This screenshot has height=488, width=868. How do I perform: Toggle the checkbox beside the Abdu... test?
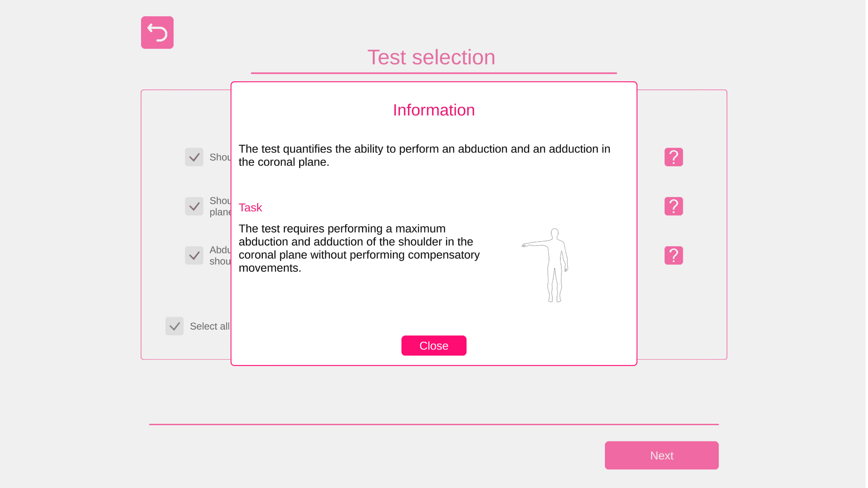point(194,256)
